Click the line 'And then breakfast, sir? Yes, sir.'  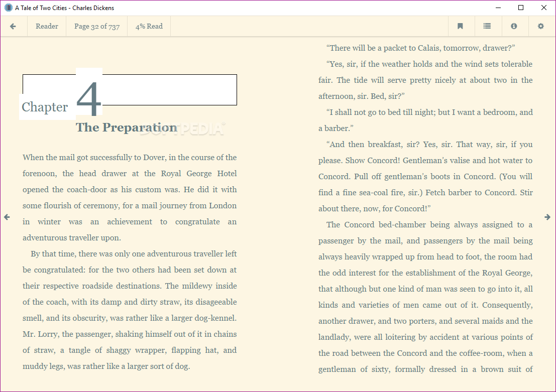tap(429, 144)
